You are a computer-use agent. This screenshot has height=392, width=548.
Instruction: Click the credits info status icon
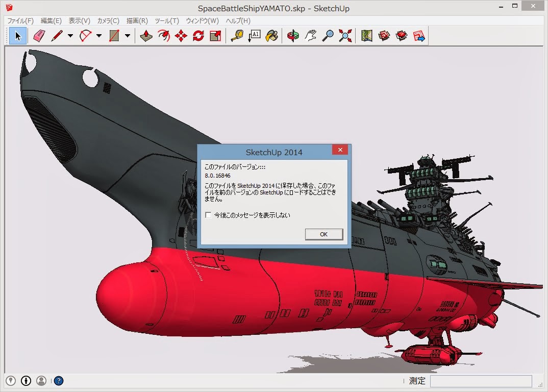coord(26,380)
